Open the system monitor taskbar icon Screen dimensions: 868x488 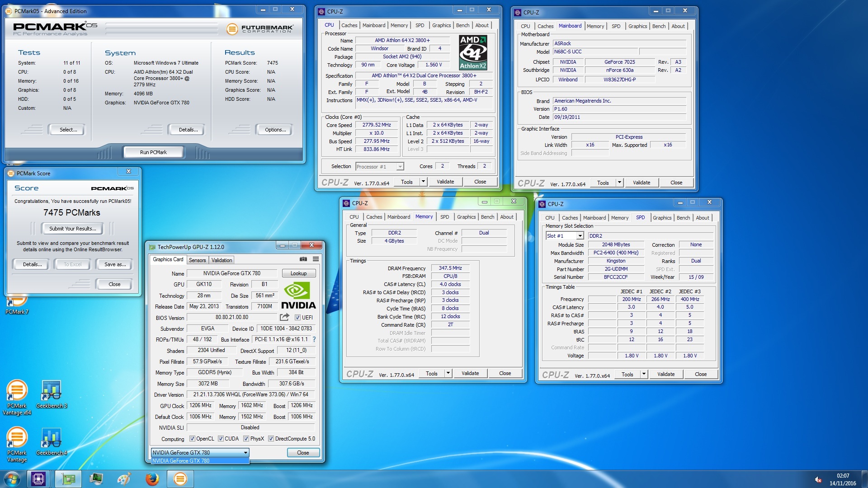click(x=96, y=479)
